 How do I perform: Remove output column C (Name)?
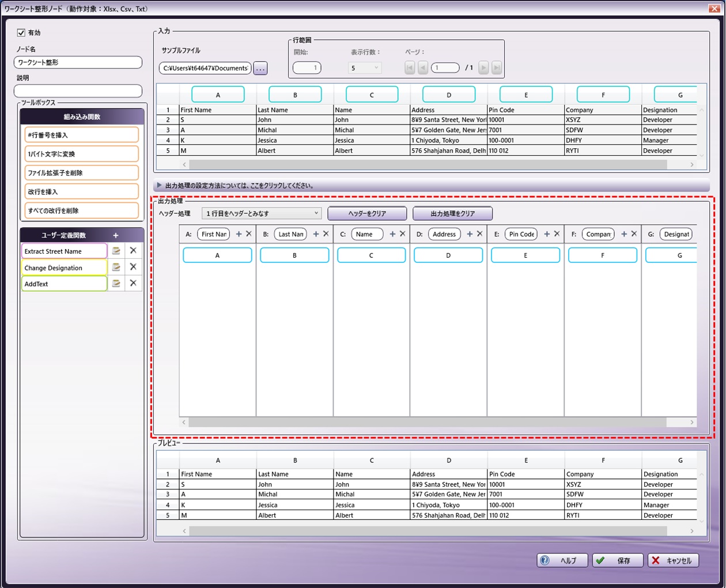[x=403, y=234]
